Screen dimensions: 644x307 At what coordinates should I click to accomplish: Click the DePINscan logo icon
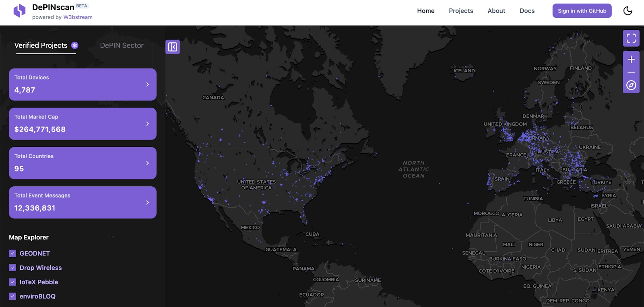click(19, 11)
